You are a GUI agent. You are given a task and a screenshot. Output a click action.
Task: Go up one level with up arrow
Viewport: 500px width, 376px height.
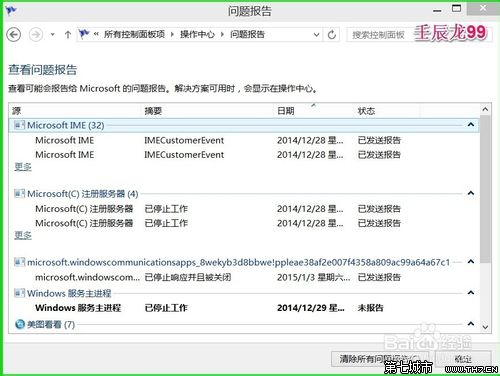[68, 34]
